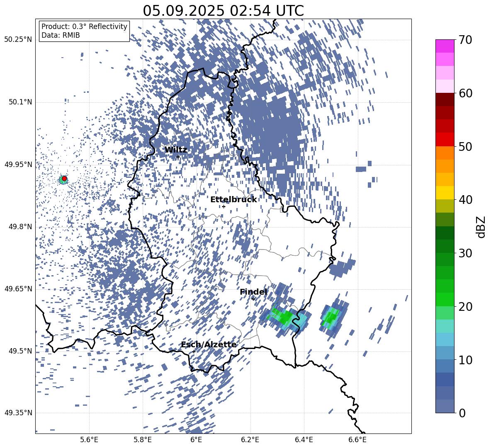Click the dBZ colorbar unit label
Screen dimensions: 491x448
coord(481,227)
